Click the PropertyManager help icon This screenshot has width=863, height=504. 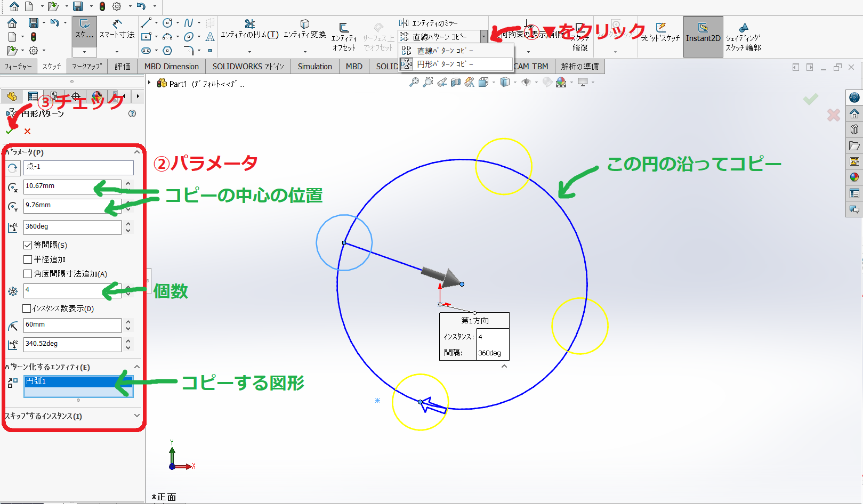(x=132, y=113)
